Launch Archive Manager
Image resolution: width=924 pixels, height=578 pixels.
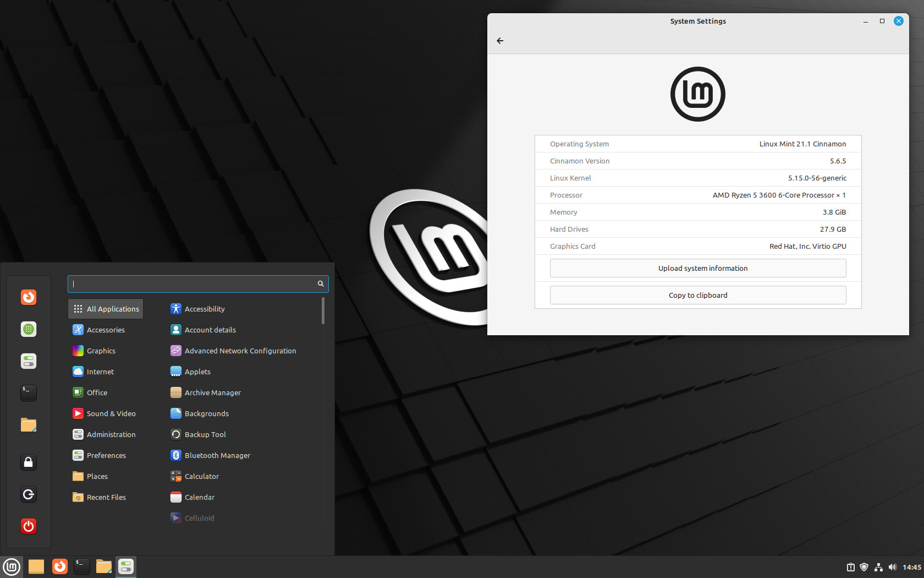(206, 392)
